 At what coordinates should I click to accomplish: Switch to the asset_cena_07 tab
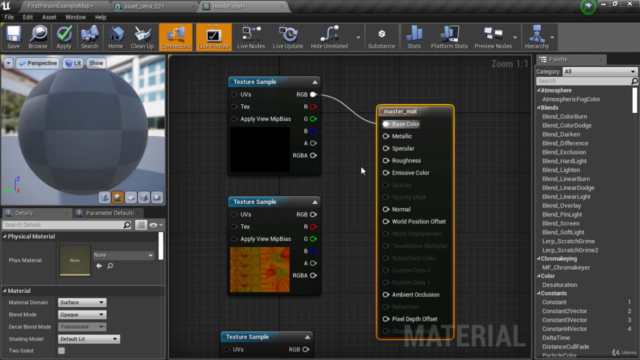point(144,6)
